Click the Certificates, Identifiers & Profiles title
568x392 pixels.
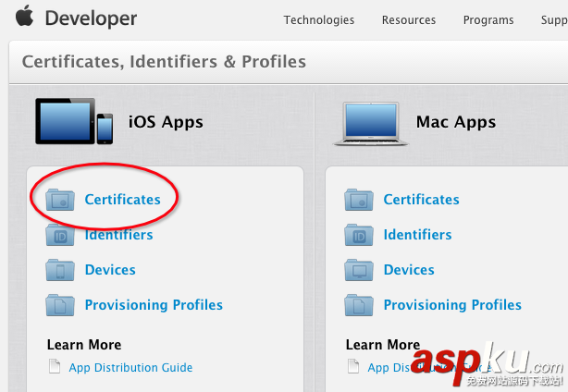[164, 62]
